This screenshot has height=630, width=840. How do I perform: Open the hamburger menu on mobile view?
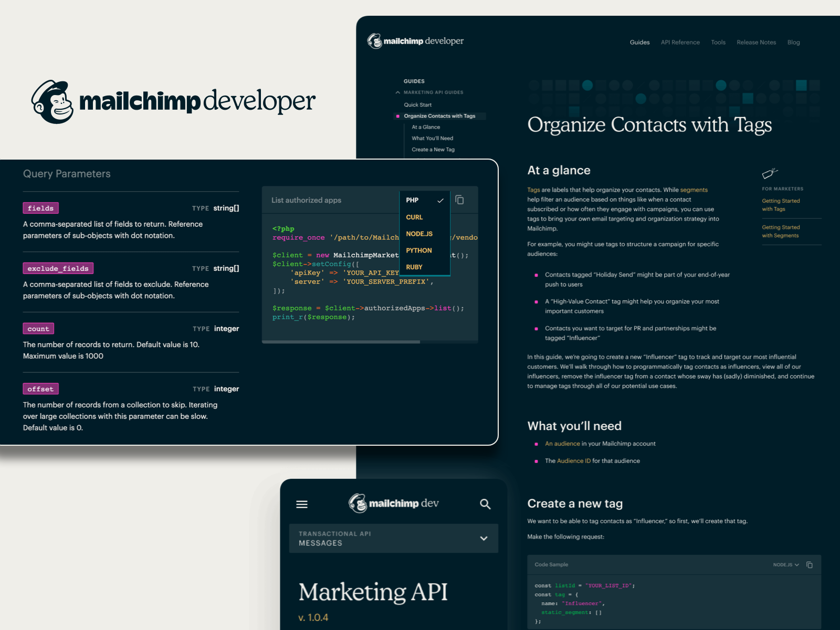pyautogui.click(x=302, y=505)
